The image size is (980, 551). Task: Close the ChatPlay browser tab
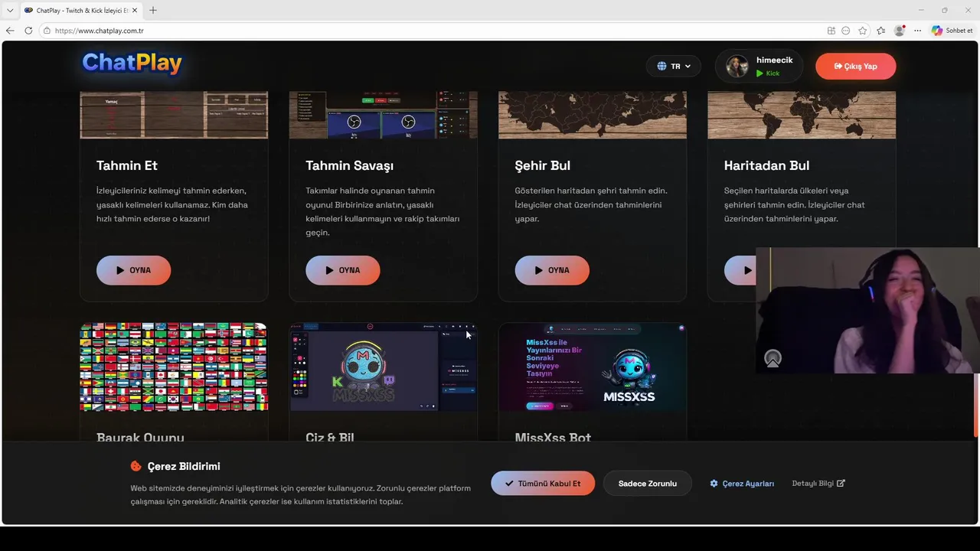tap(135, 11)
